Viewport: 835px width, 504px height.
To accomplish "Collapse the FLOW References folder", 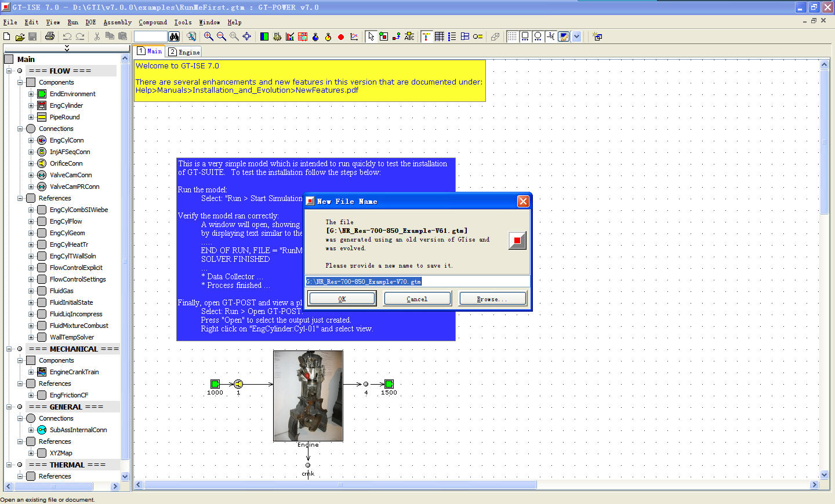I will coord(20,198).
